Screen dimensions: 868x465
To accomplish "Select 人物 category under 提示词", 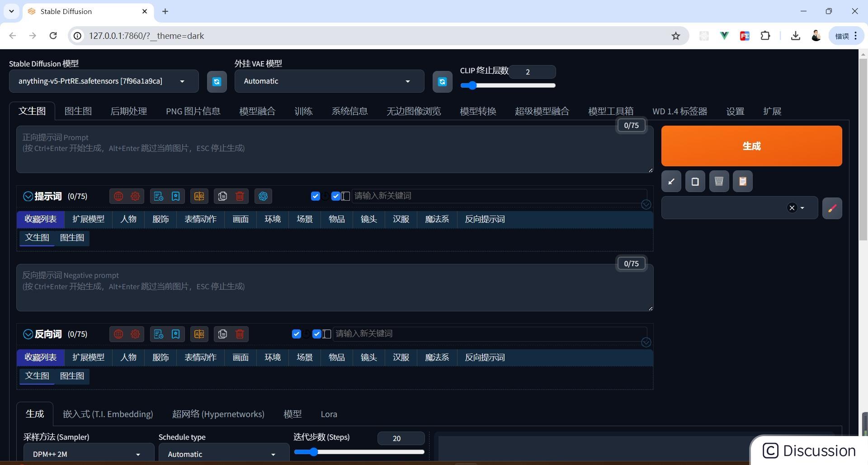I will [x=128, y=219].
